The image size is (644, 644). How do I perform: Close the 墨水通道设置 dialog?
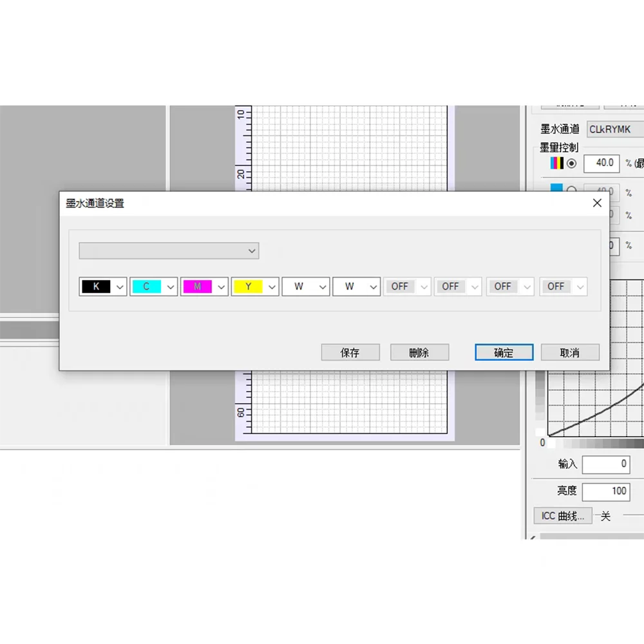pyautogui.click(x=597, y=203)
